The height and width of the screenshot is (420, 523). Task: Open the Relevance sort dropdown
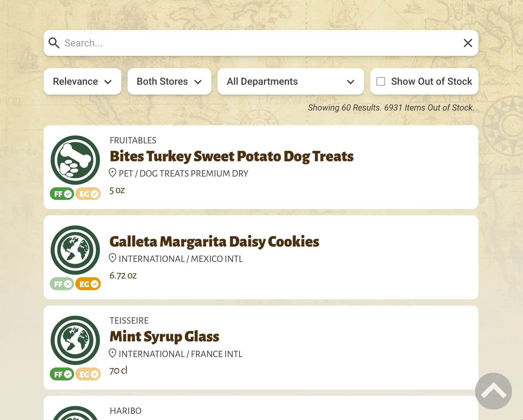[82, 81]
